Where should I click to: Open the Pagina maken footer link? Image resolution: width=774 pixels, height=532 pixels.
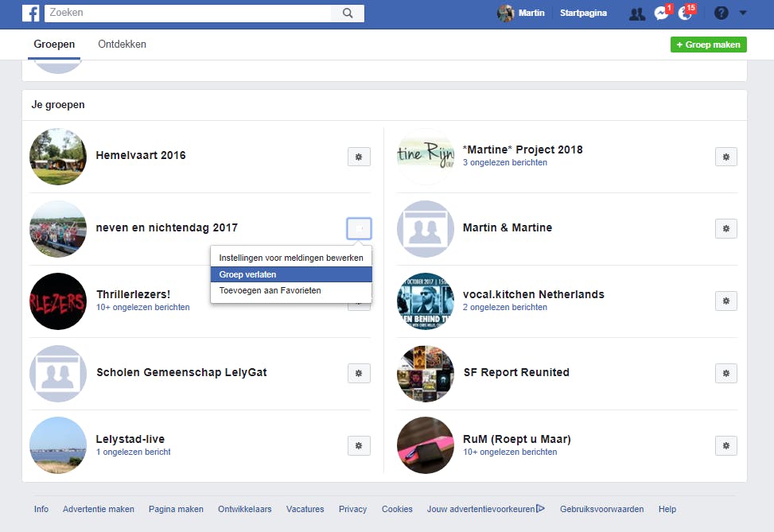176,509
